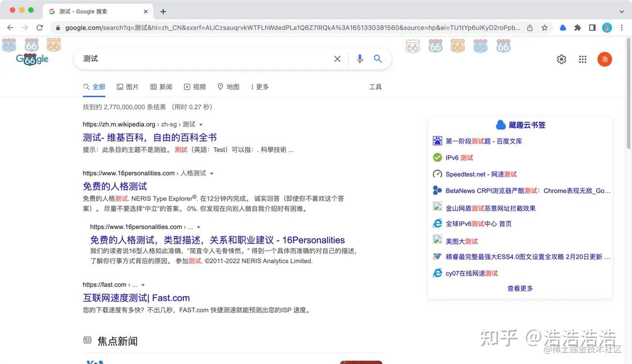The image size is (632, 364).
Task: Open the orange Google account avatar 浩
Action: click(604, 59)
